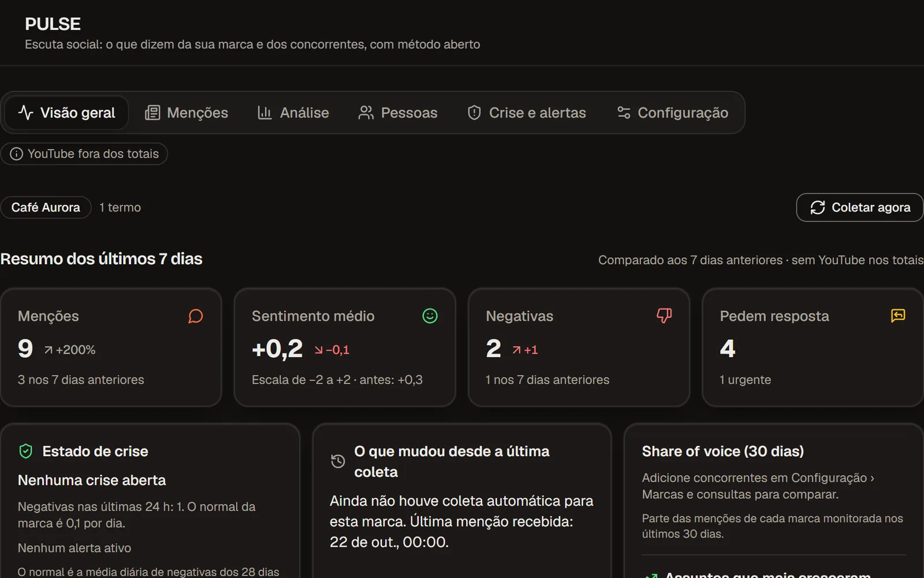
Task: Click '3 nos 7 dias anteriores' text
Action: click(x=81, y=380)
